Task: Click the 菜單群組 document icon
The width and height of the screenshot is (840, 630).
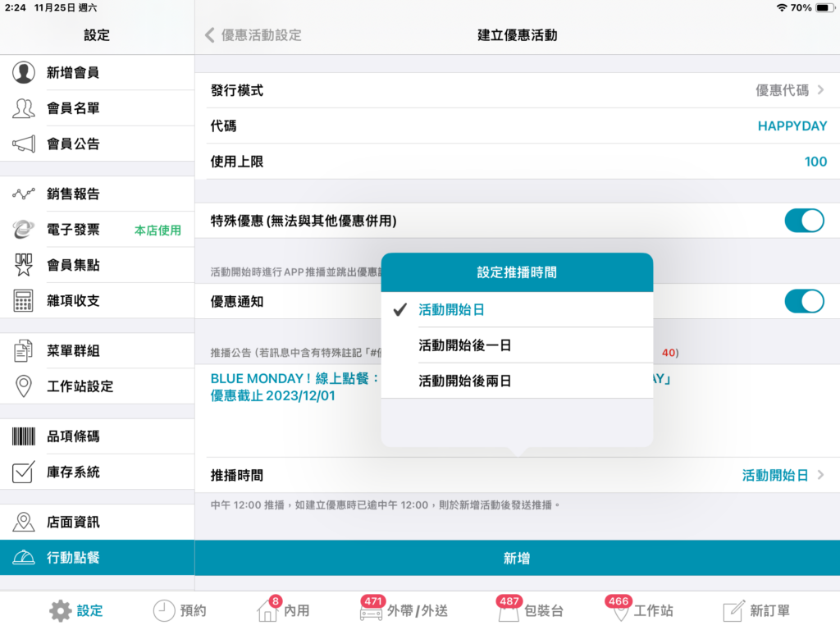Action: tap(24, 351)
